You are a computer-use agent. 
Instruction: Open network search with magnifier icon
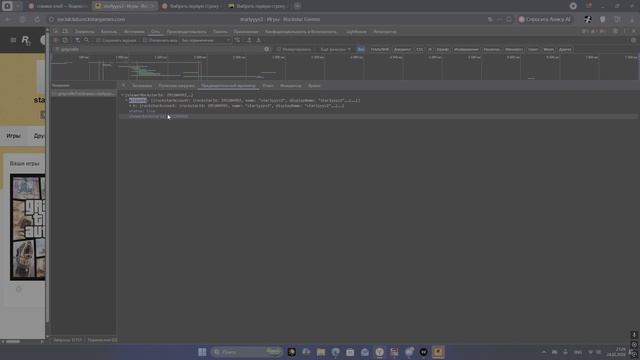point(87,40)
